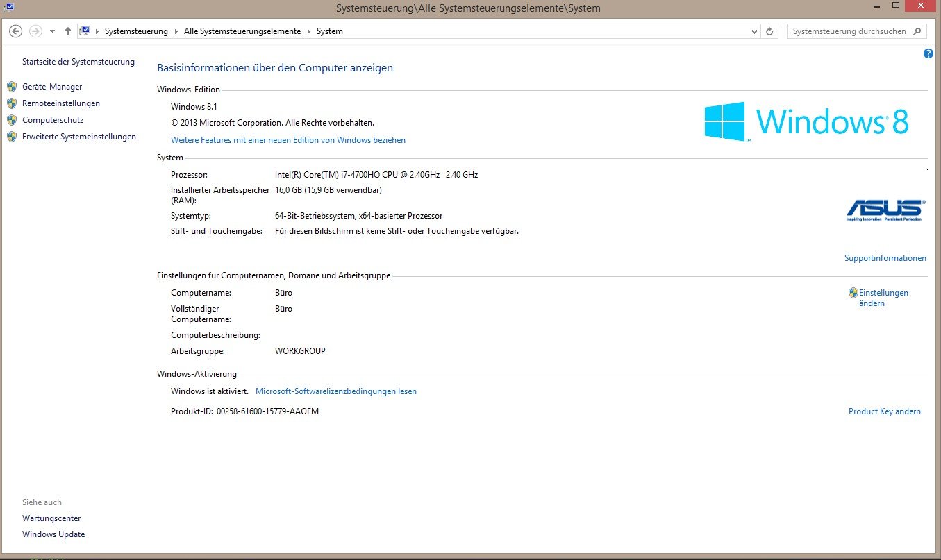Screen dimensions: 941x560
Task: Click the Forward navigation arrow
Action: pyautogui.click(x=35, y=31)
